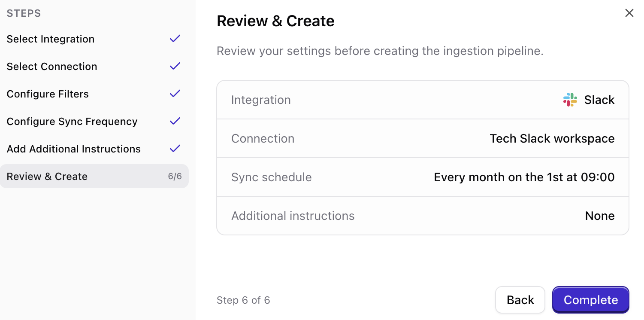This screenshot has height=320, width=644.
Task: Click the checkmark beside Configure Filters
Action: (x=175, y=94)
